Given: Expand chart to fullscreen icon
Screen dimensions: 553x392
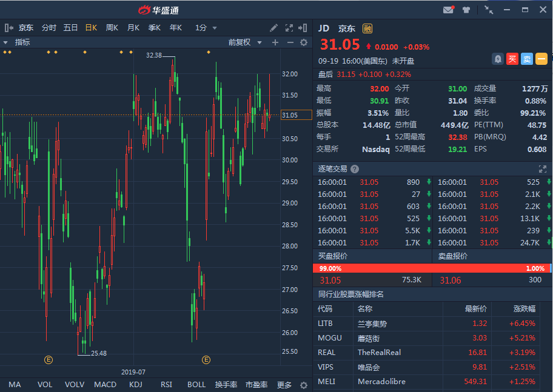Looking at the screenshot, I should (289, 28).
